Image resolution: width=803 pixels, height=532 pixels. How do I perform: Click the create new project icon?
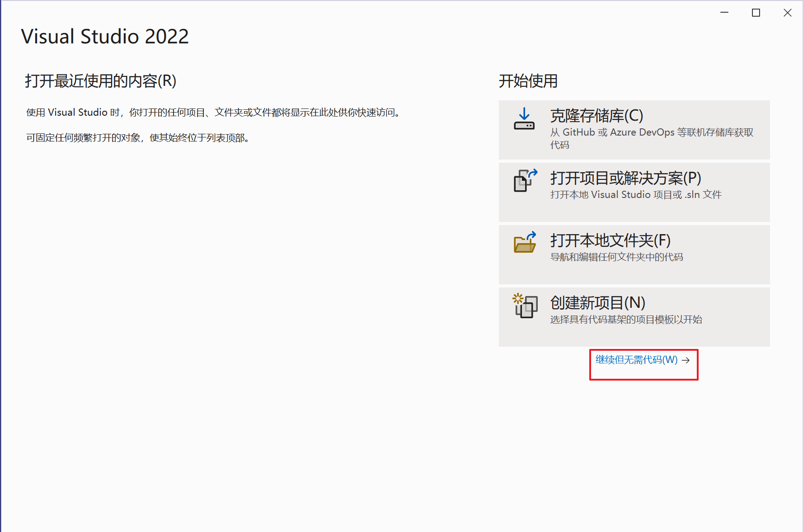(x=525, y=306)
